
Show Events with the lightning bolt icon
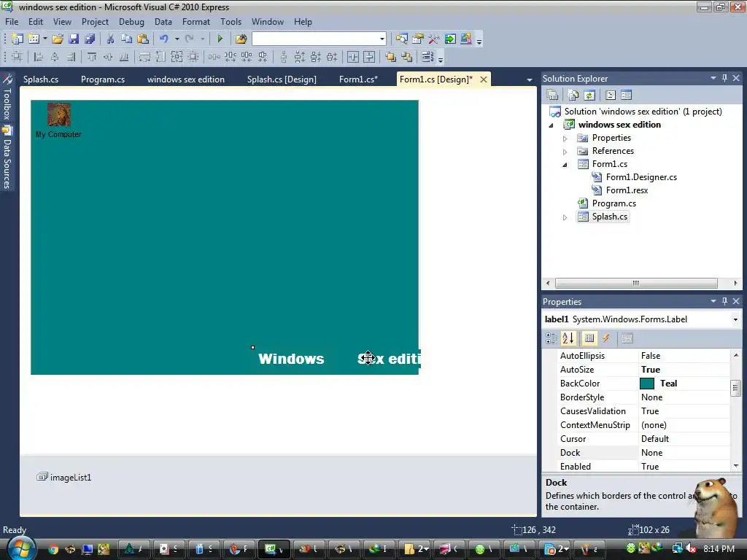[x=606, y=338]
